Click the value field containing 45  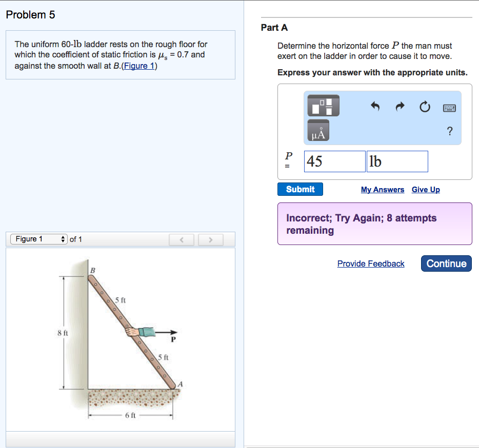[335, 161]
